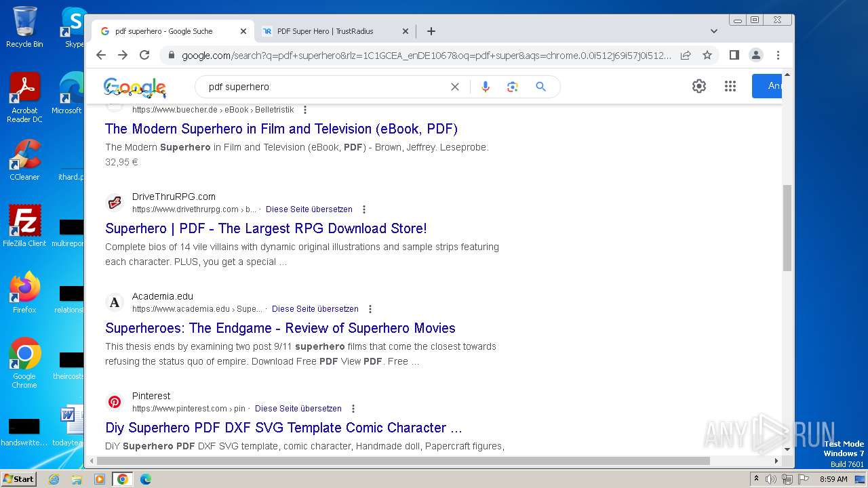Viewport: 868px width, 488px height.
Task: Click the pdf superhero search field
Action: coord(325,87)
